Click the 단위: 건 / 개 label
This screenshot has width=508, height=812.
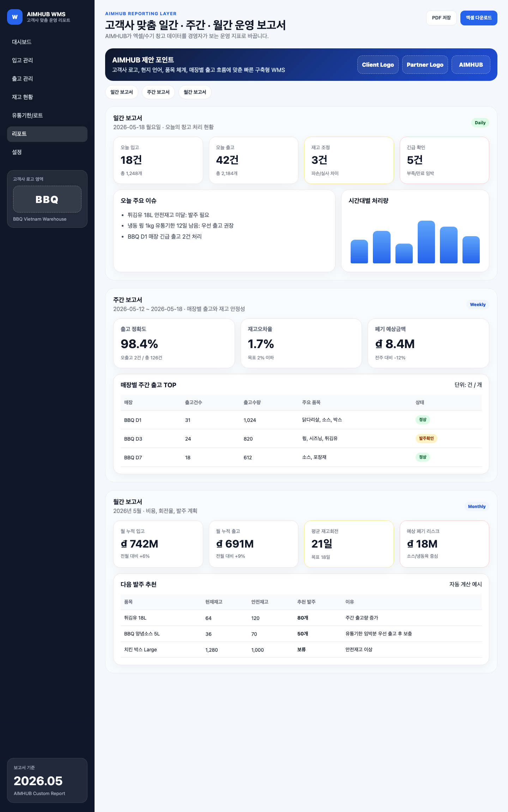[x=468, y=385]
